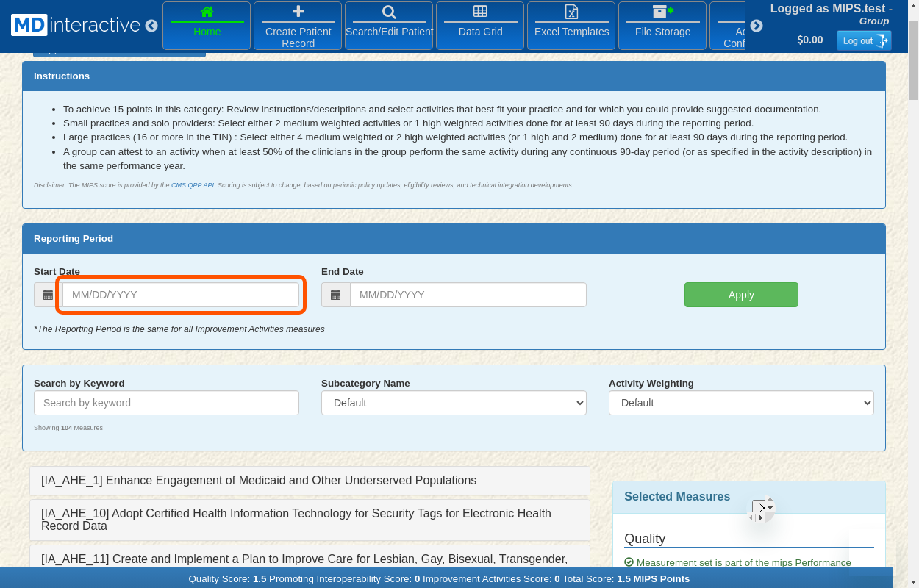Expand IA_AHE_1 Enhance Engagement of Medicaid activity
The image size is (919, 588).
[x=259, y=481]
